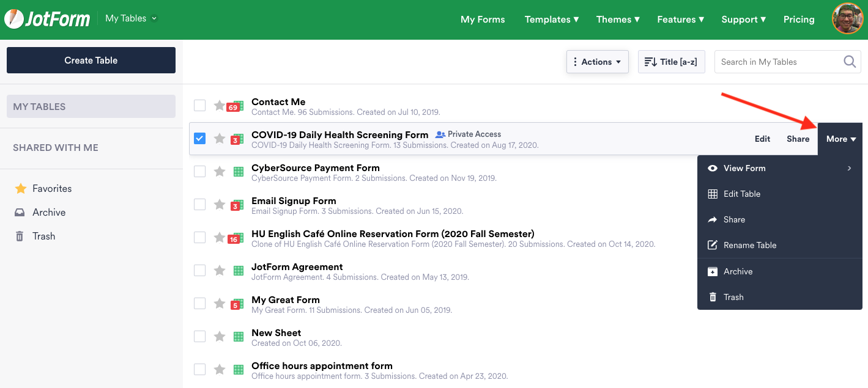Open the Actions dropdown
The width and height of the screenshot is (868, 388).
(597, 62)
